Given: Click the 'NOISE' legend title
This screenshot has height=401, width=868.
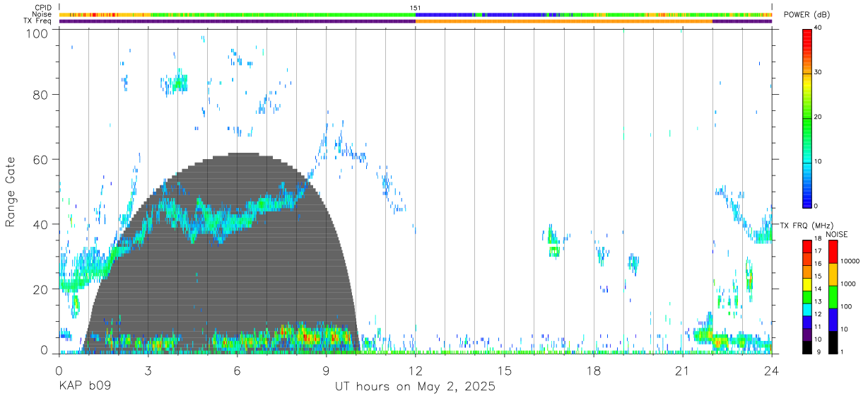Looking at the screenshot, I should tap(835, 234).
